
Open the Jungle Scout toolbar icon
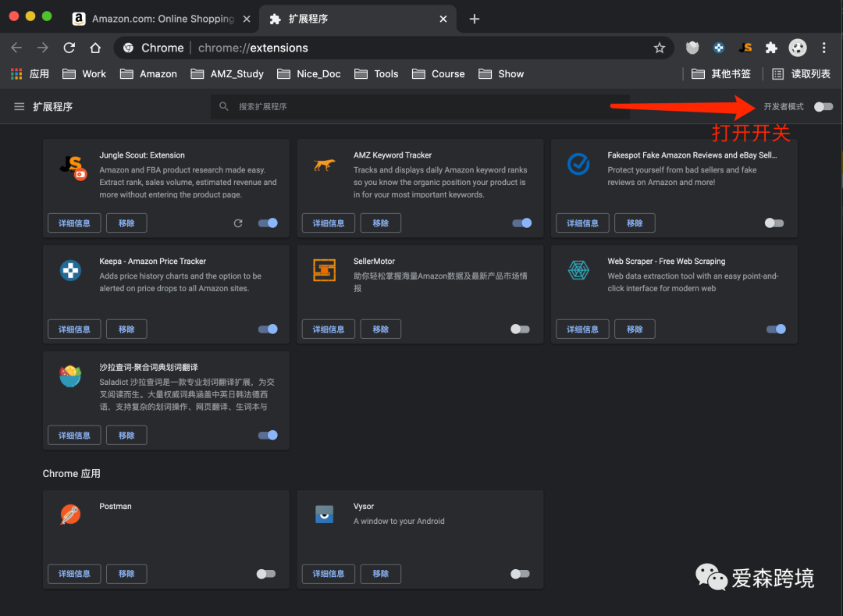point(745,48)
